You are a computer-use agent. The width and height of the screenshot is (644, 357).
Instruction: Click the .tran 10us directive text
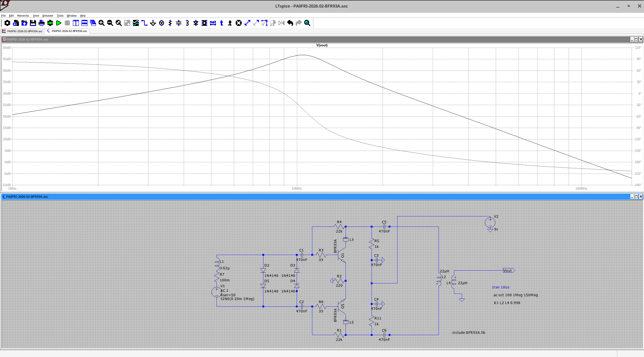tap(500, 287)
